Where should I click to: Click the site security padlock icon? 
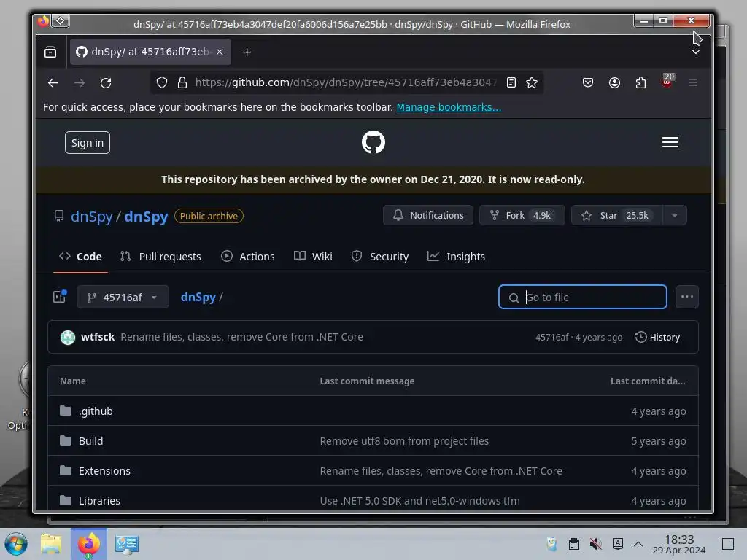(x=182, y=83)
